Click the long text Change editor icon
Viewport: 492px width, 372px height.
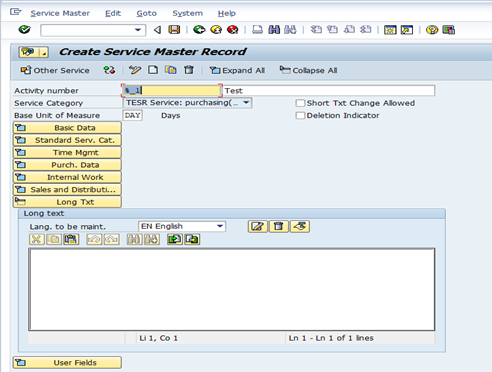pyautogui.click(x=257, y=226)
